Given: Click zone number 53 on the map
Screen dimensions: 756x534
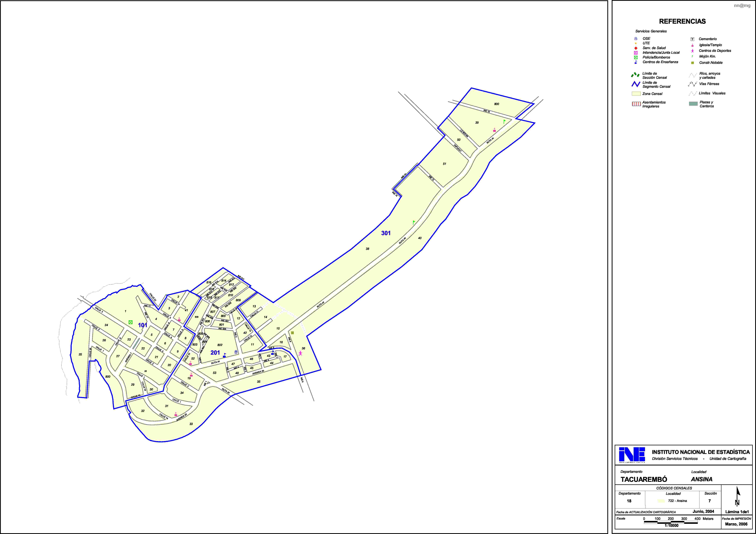Looking at the screenshot, I should (x=215, y=373).
